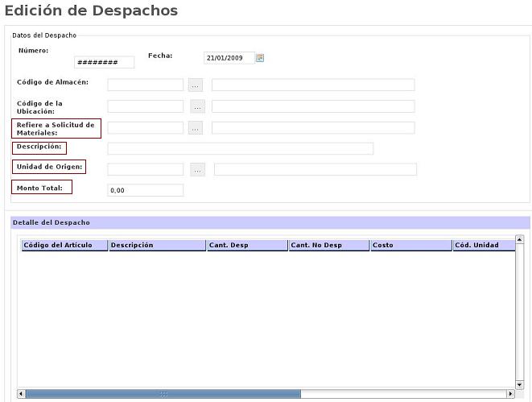Focus the Monto Total field
The image size is (532, 402).
click(x=145, y=191)
